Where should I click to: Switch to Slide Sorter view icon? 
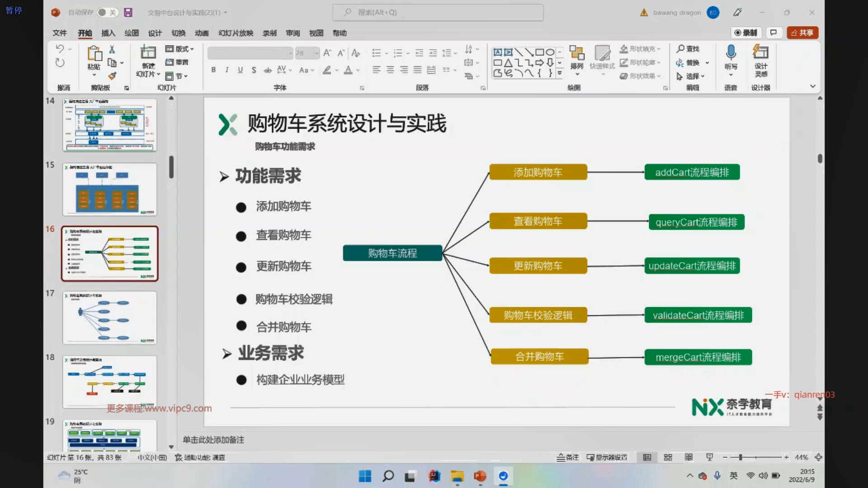coord(668,457)
